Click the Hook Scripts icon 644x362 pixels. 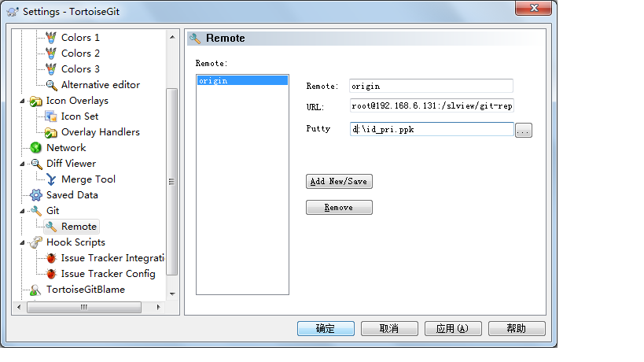coord(36,242)
